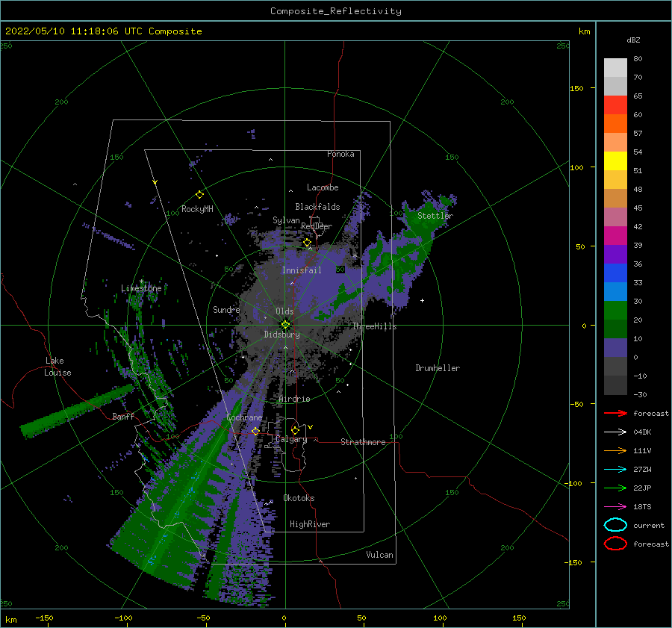Click the Stettler label on the map
Screen dimensions: 672x628
[x=435, y=216]
